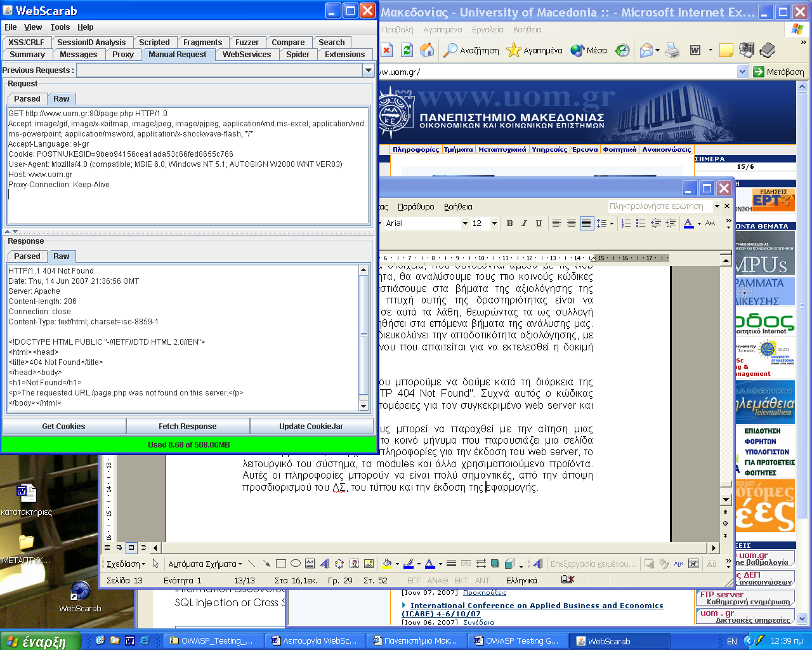Open Fill Color dropdown arrow in drawing toolbar
This screenshot has height=650, width=812.
397,564
